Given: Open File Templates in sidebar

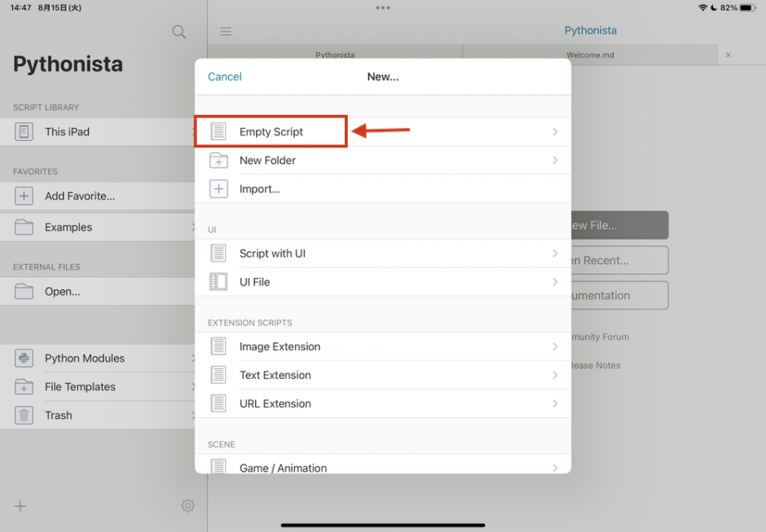Looking at the screenshot, I should [x=80, y=387].
